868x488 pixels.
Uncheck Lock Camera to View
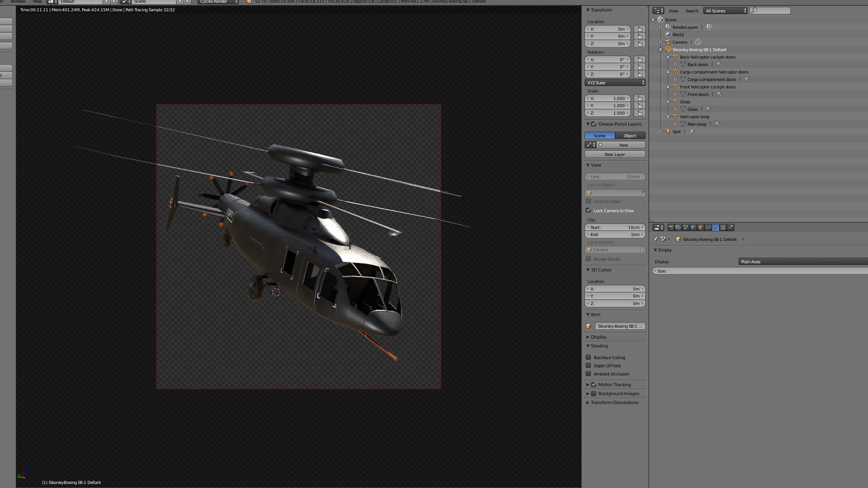(589, 211)
